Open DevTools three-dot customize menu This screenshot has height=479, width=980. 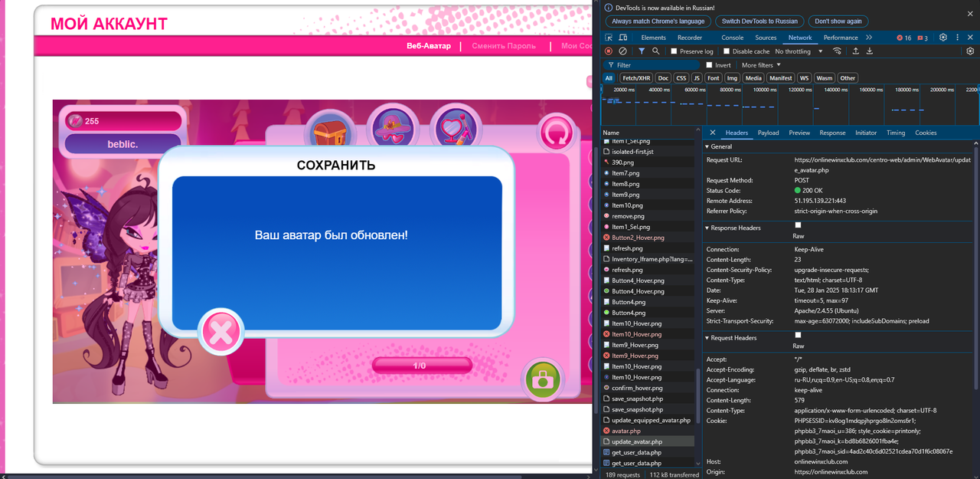(957, 38)
